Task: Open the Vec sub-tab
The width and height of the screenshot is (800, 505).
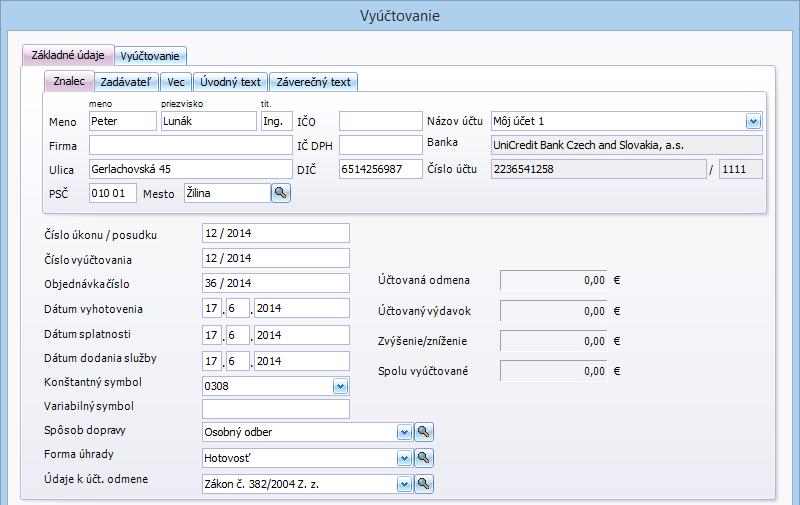Action: [x=176, y=82]
